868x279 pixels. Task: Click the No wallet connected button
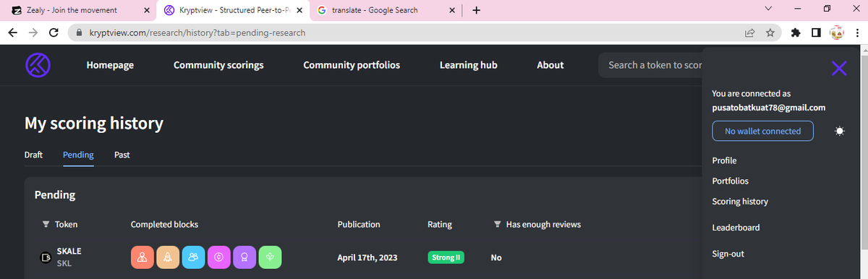tap(763, 131)
